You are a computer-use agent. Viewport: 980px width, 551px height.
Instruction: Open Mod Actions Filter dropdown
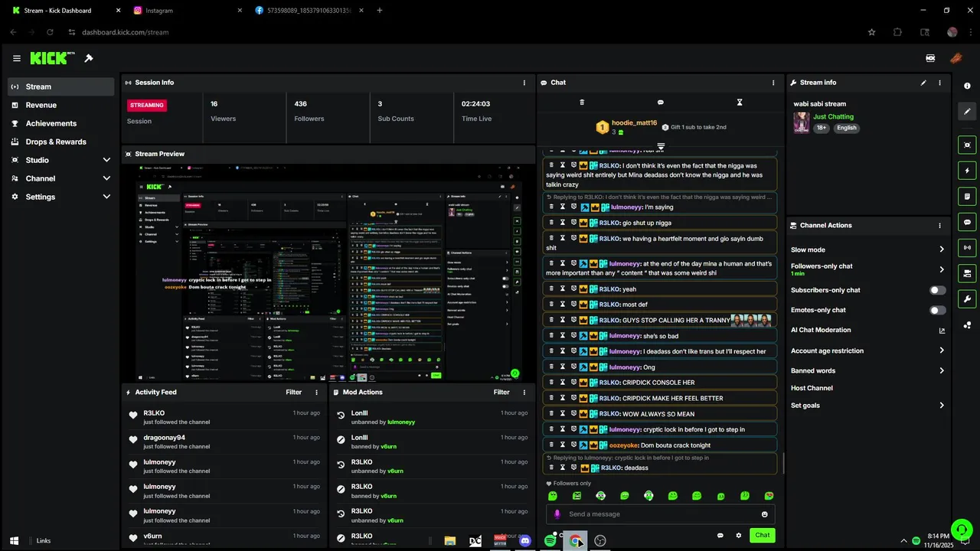pyautogui.click(x=501, y=393)
